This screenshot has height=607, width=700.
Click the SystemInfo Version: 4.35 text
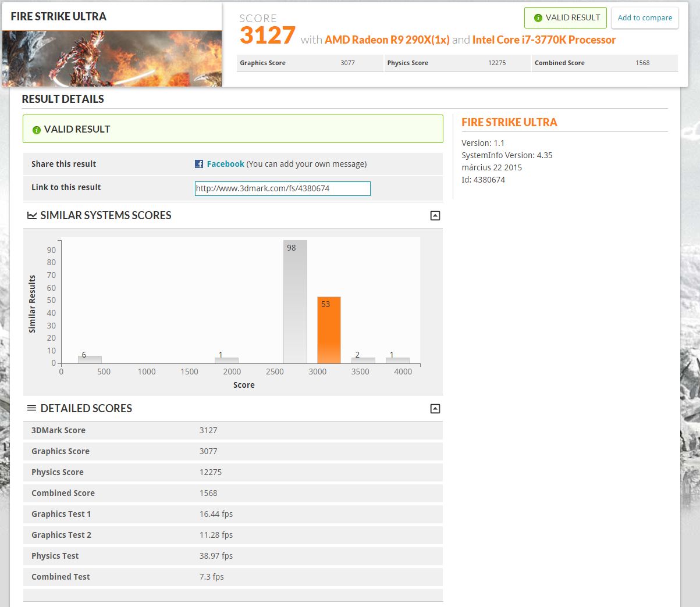(x=507, y=155)
